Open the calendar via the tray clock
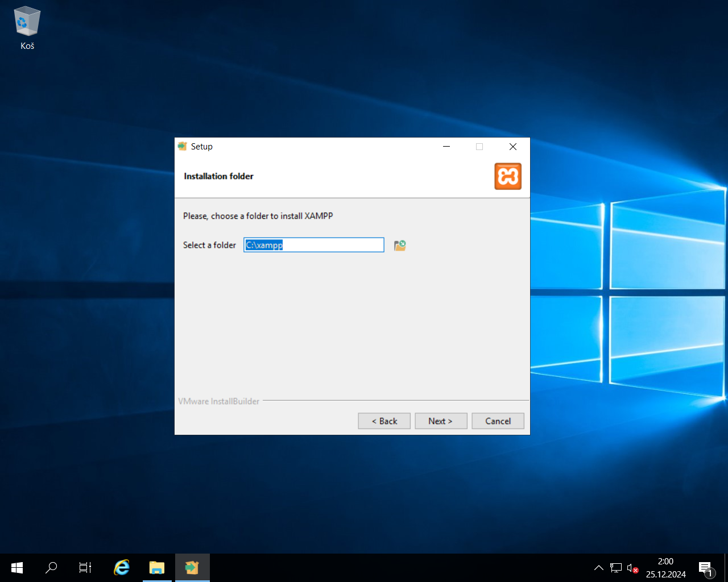Viewport: 728px width, 582px height. (665, 567)
